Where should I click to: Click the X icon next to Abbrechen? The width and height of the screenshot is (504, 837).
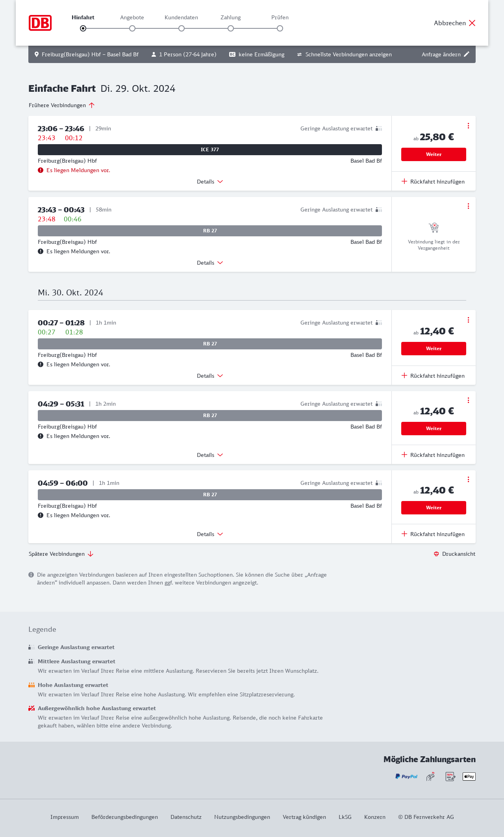click(x=472, y=23)
